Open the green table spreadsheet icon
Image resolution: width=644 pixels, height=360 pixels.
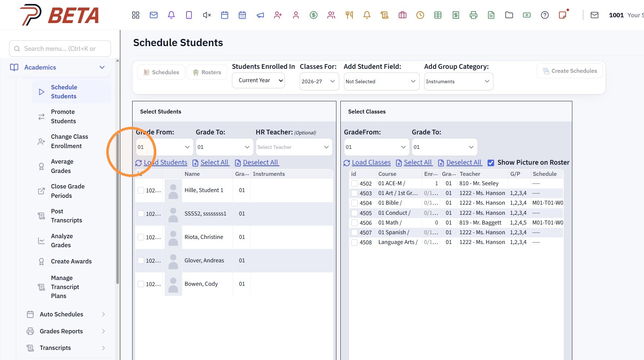click(438, 15)
